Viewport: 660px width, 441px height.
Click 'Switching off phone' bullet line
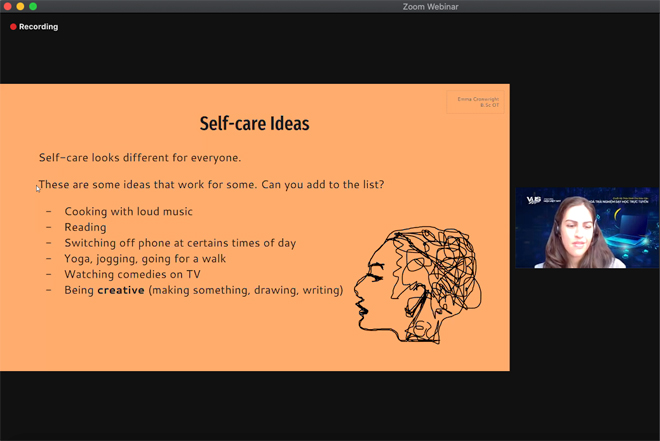click(x=180, y=243)
